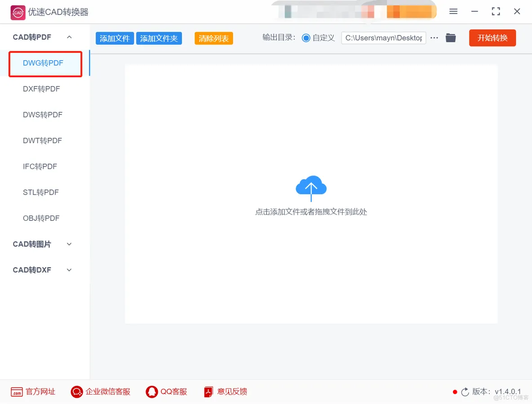
Task: Minimize the converter window
Action: coord(474,12)
